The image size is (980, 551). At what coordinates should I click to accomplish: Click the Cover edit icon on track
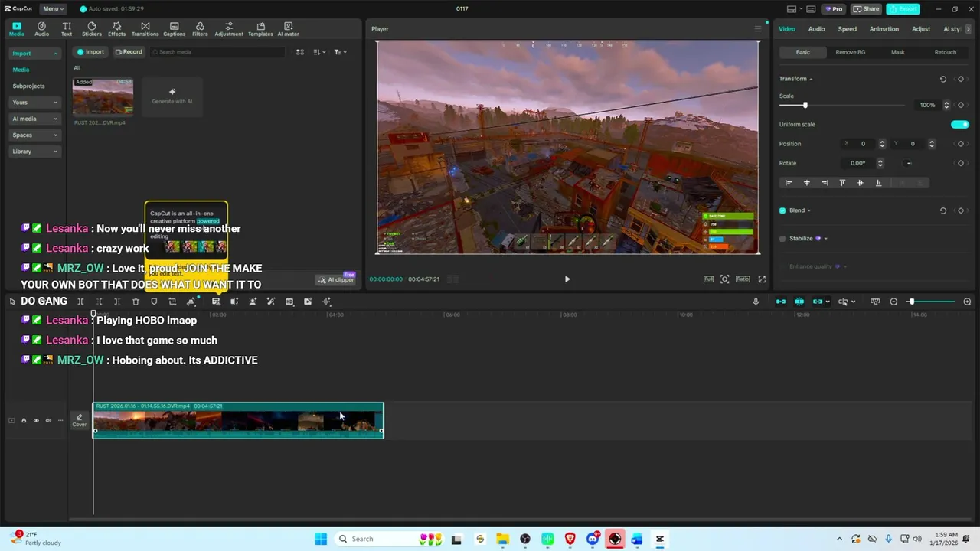(x=80, y=420)
